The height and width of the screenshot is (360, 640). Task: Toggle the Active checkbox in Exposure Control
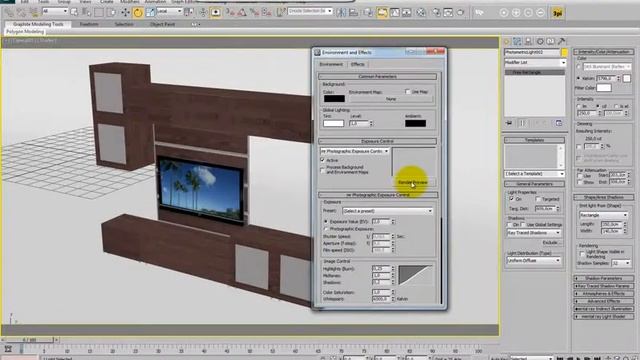[322, 160]
